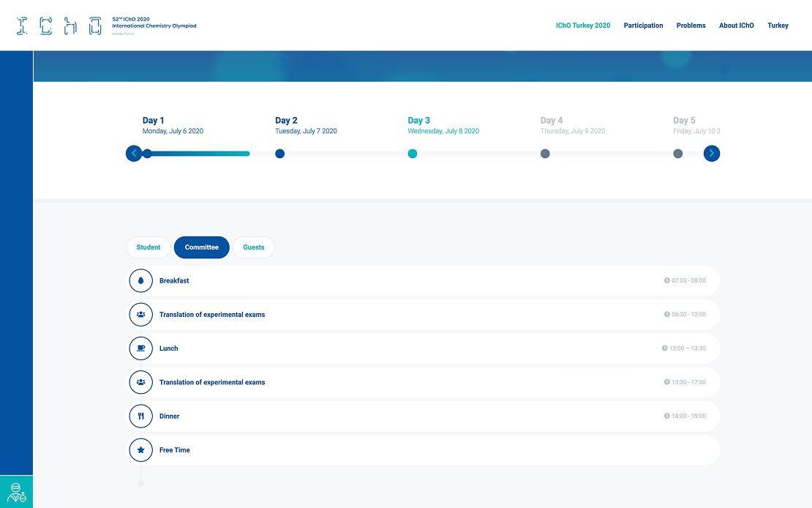The height and width of the screenshot is (508, 812).
Task: Click the Breakfast schedule entry
Action: click(423, 281)
